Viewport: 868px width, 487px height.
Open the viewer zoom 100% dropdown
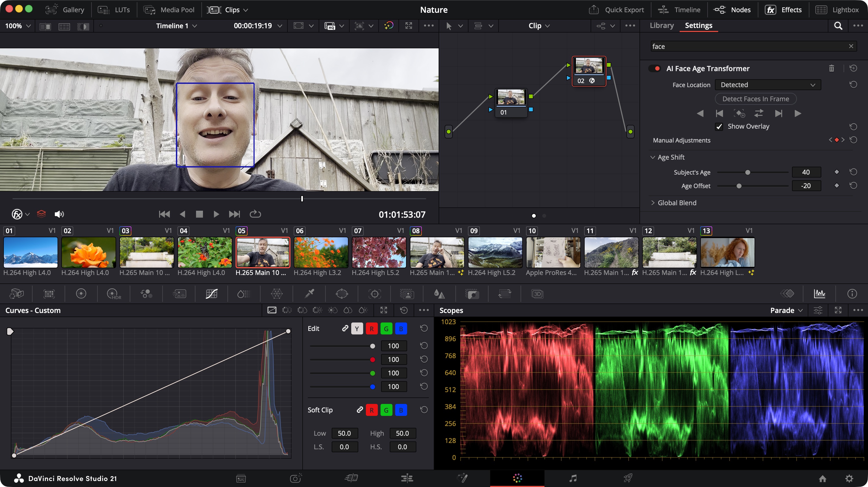tap(18, 26)
